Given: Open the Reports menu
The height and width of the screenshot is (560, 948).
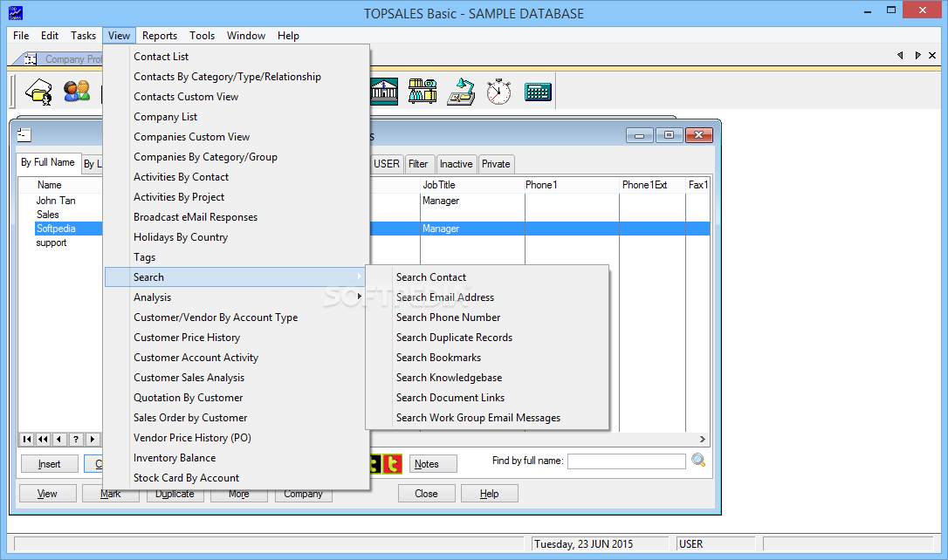Looking at the screenshot, I should pyautogui.click(x=160, y=36).
